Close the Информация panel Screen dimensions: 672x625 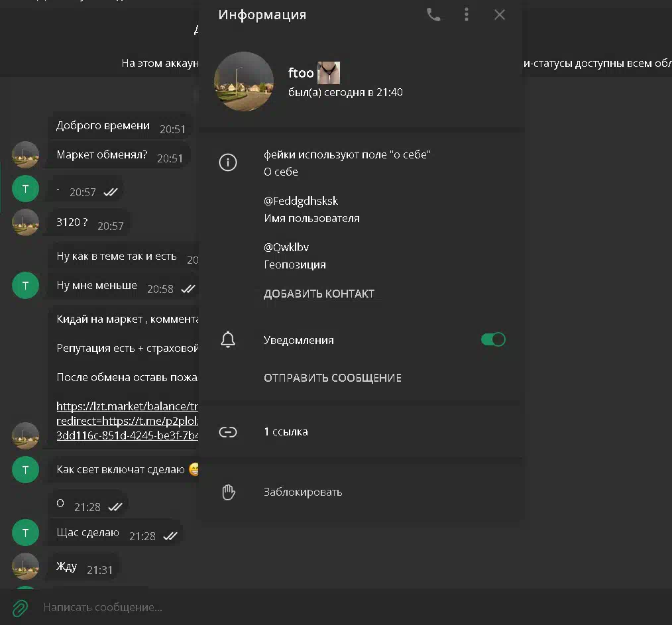499,15
